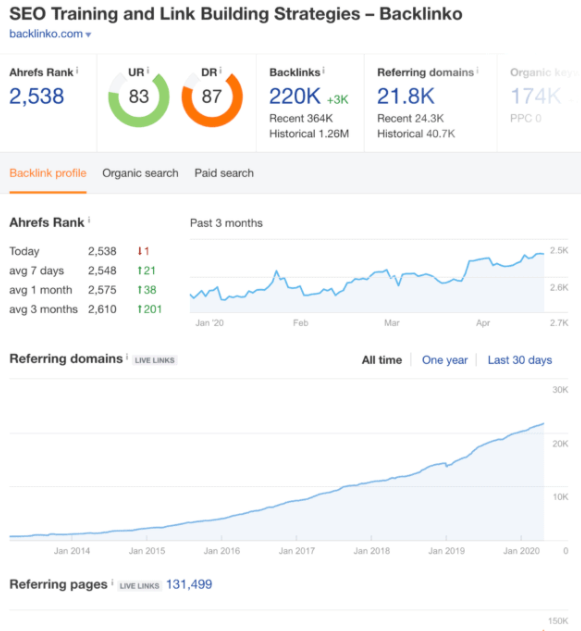Screen dimensions: 581x631
Task: Click the Jan 2016 axis label
Action: pos(222,551)
